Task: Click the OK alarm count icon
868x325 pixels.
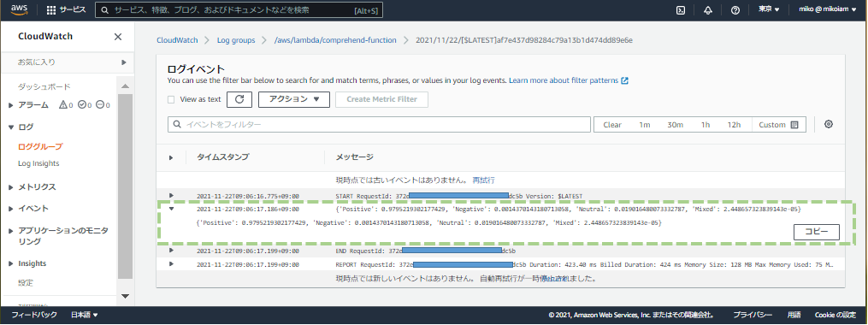Action: click(82, 104)
